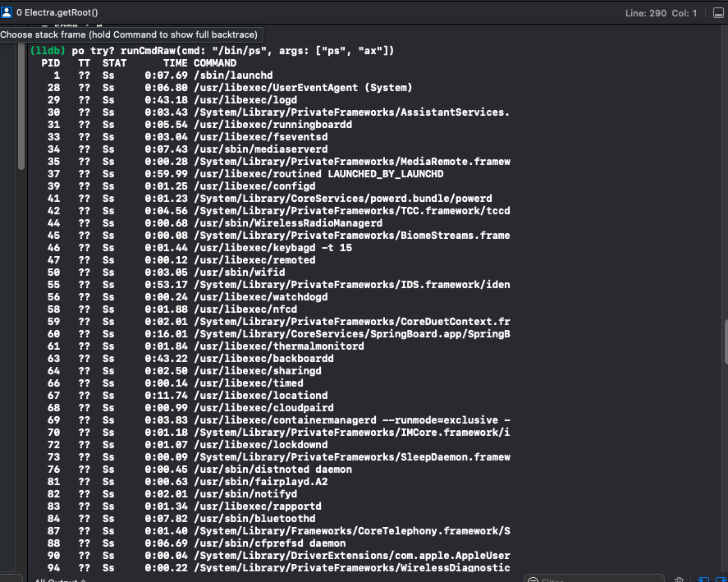Click the 'po try? runCmdRaw' command line

click(232, 51)
